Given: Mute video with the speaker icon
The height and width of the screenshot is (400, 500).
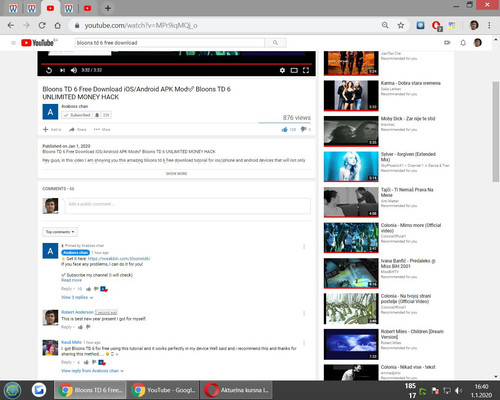Looking at the screenshot, I should pos(74,70).
